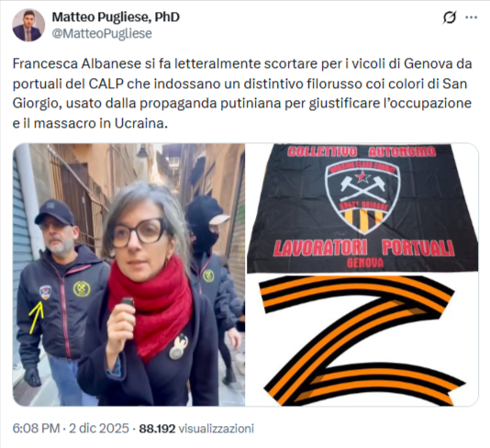The height and width of the screenshot is (448, 490).
Task: Open the orange-black Z ribbon image
Action: tap(362, 341)
